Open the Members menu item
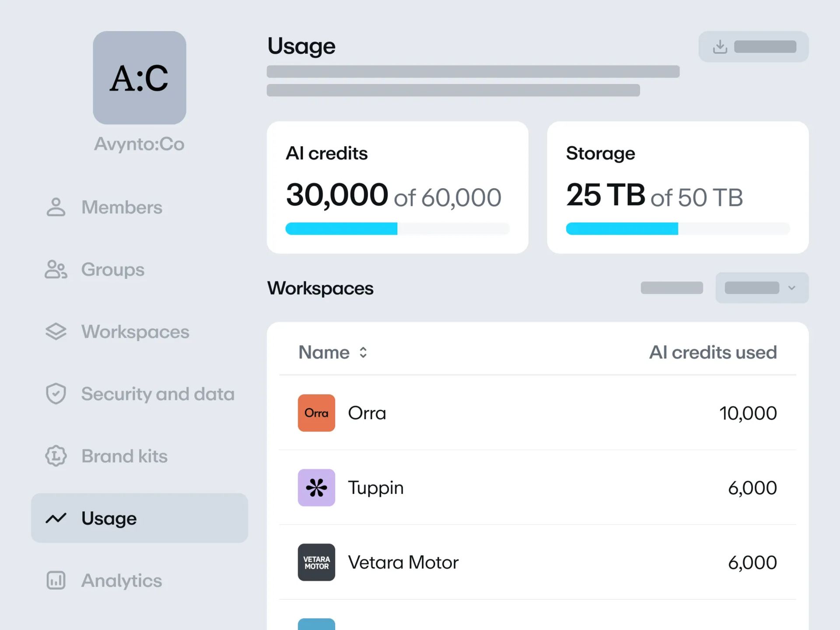 (x=122, y=207)
